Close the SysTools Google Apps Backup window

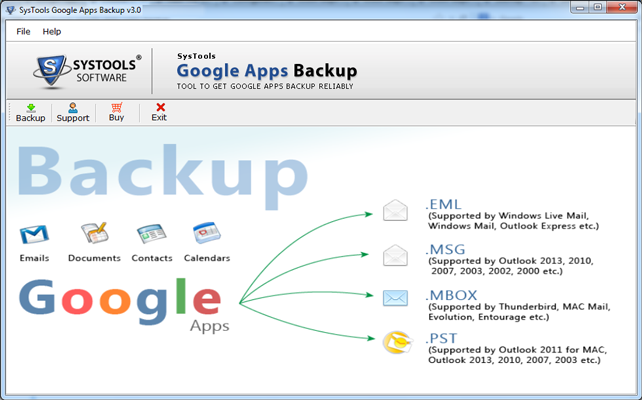pos(622,7)
